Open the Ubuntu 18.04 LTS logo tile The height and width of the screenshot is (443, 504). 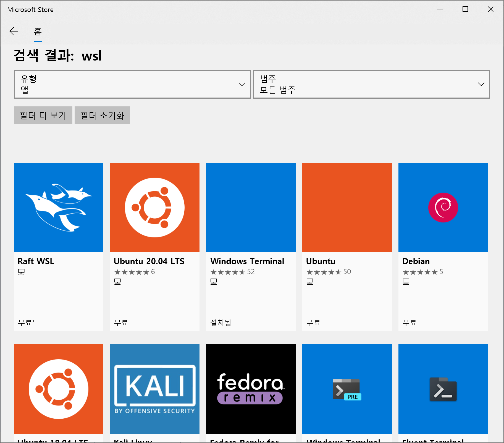coord(59,389)
